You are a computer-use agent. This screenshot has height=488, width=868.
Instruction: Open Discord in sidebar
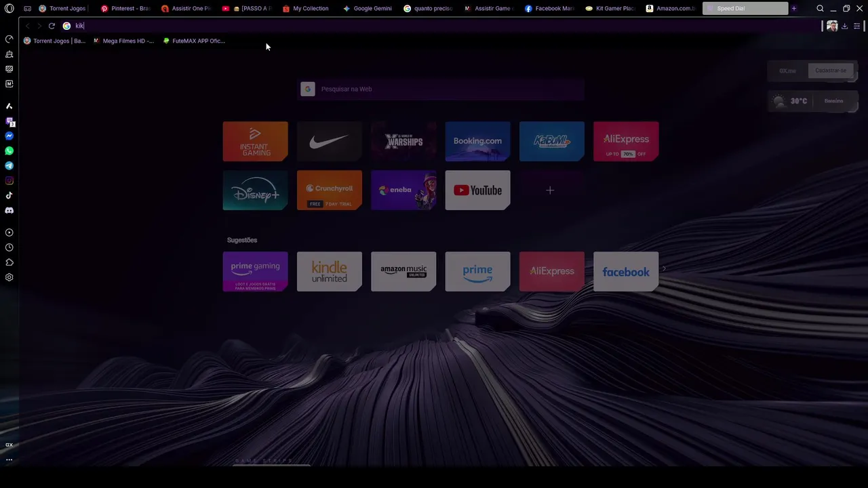pyautogui.click(x=9, y=211)
